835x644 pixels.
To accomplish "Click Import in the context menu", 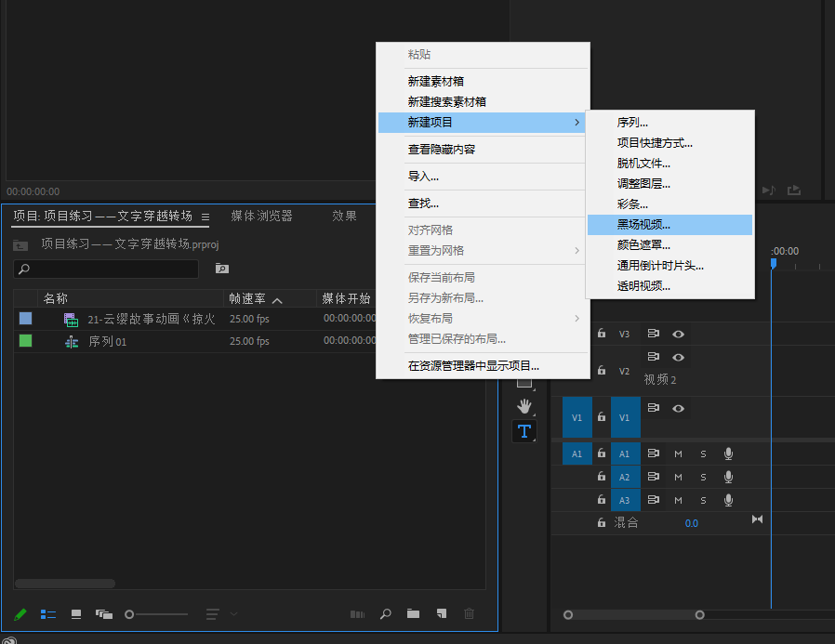I will 423,176.
